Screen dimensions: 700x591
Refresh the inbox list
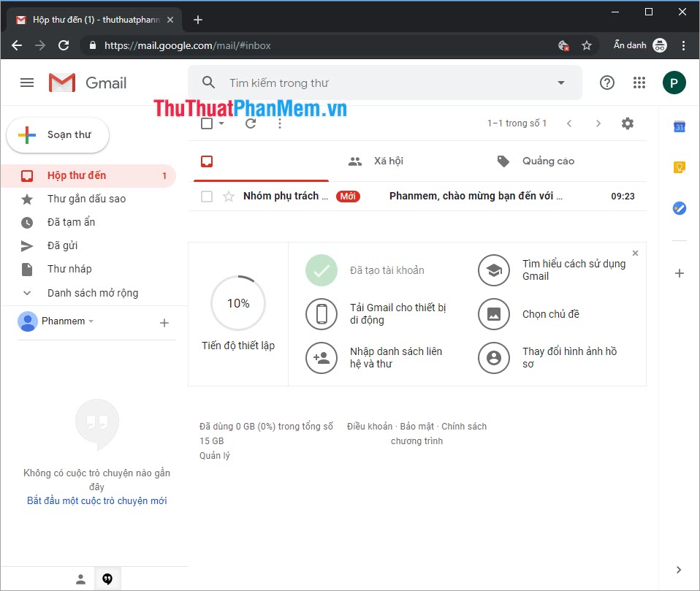(250, 123)
